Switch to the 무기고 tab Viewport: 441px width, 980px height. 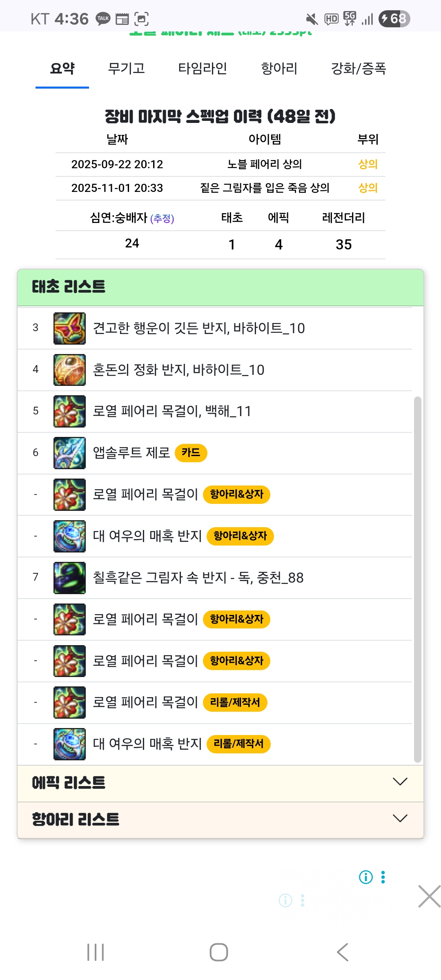tap(126, 68)
